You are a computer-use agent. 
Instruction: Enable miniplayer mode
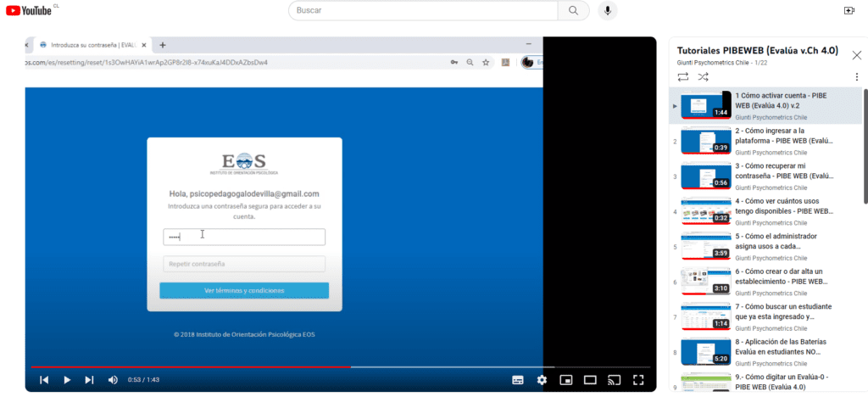pyautogui.click(x=566, y=380)
